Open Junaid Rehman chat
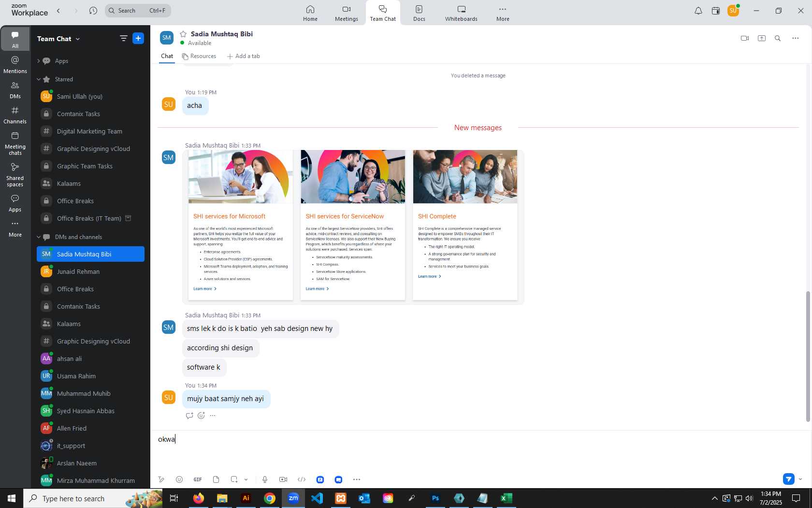Viewport: 812px width, 508px height. tap(90, 271)
